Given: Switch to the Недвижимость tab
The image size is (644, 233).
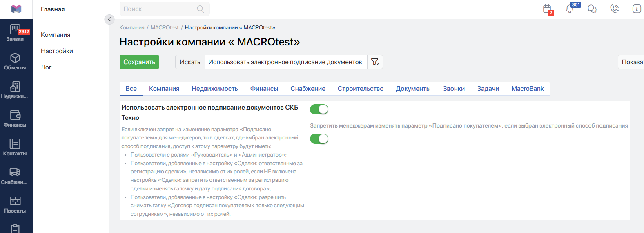Looking at the screenshot, I should [215, 89].
